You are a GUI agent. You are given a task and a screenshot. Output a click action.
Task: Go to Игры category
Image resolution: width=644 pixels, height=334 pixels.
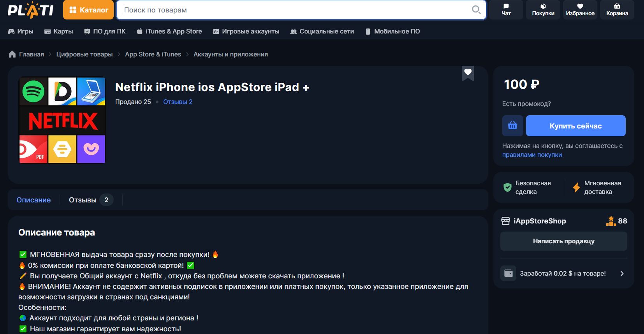21,31
